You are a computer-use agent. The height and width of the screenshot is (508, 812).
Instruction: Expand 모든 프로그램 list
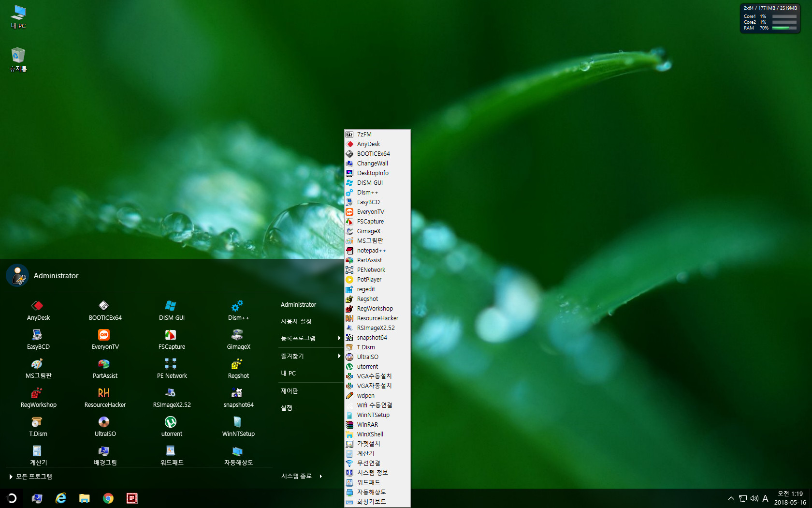tap(30, 477)
